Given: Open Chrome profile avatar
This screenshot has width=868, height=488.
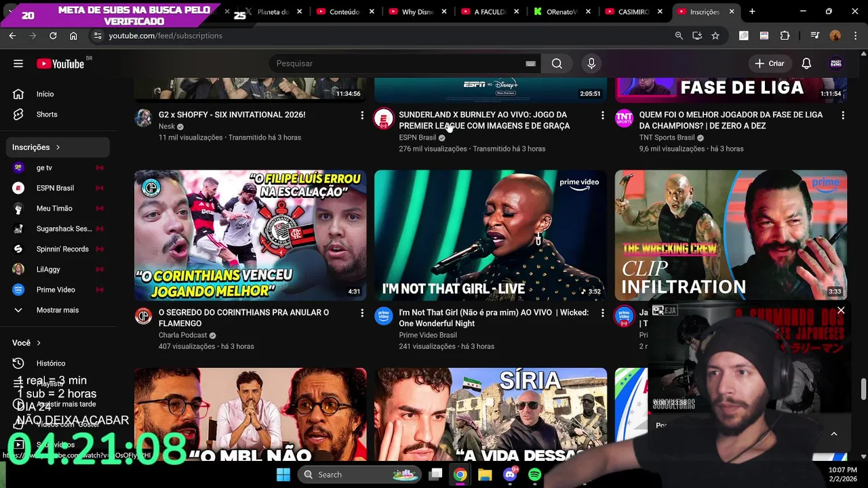Looking at the screenshot, I should coord(835,36).
